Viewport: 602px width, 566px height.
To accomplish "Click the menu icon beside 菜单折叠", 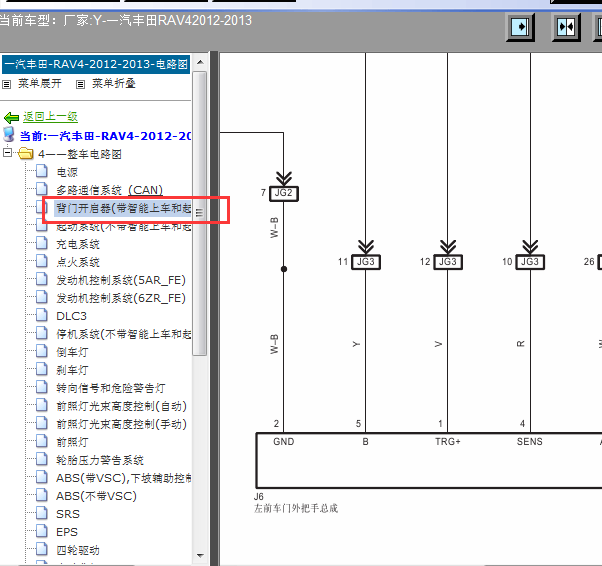I will (x=80, y=84).
